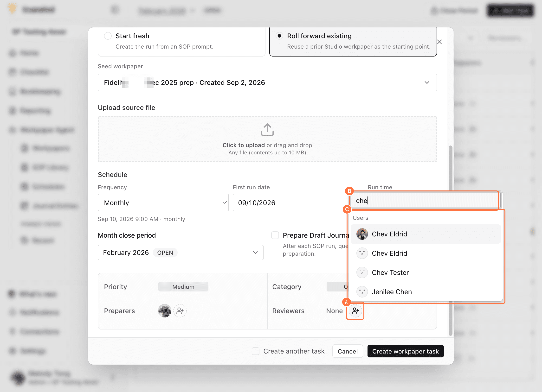Close the dialog with the X icon
The image size is (542, 392).
[439, 42]
